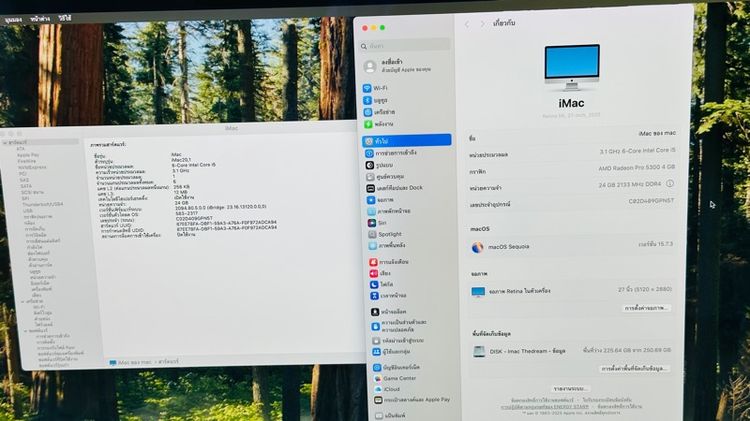Open Game Center settings in the sidebar
The width and height of the screenshot is (750, 421).
pos(395,378)
